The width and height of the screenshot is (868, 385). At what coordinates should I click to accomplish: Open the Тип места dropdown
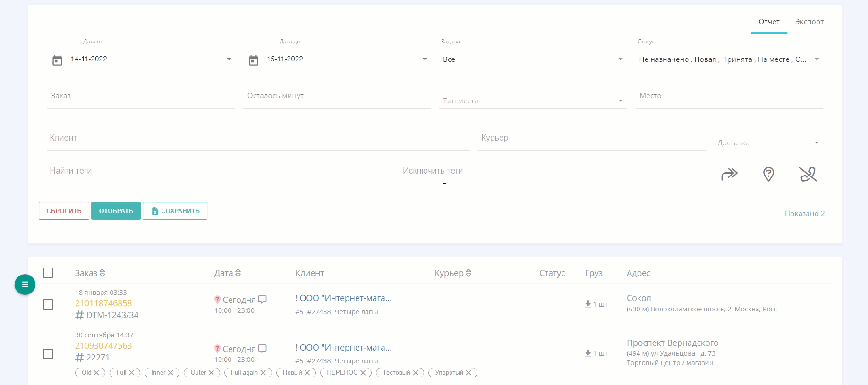tap(533, 101)
